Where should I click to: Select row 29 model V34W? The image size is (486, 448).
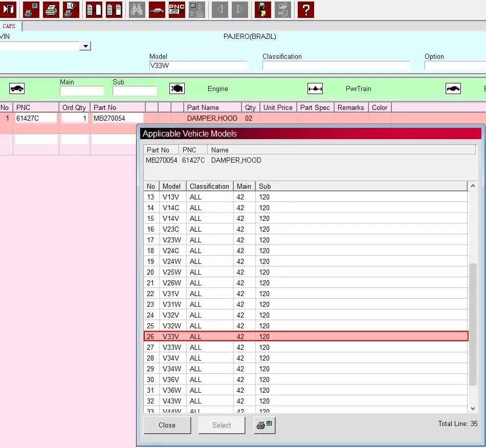305,369
